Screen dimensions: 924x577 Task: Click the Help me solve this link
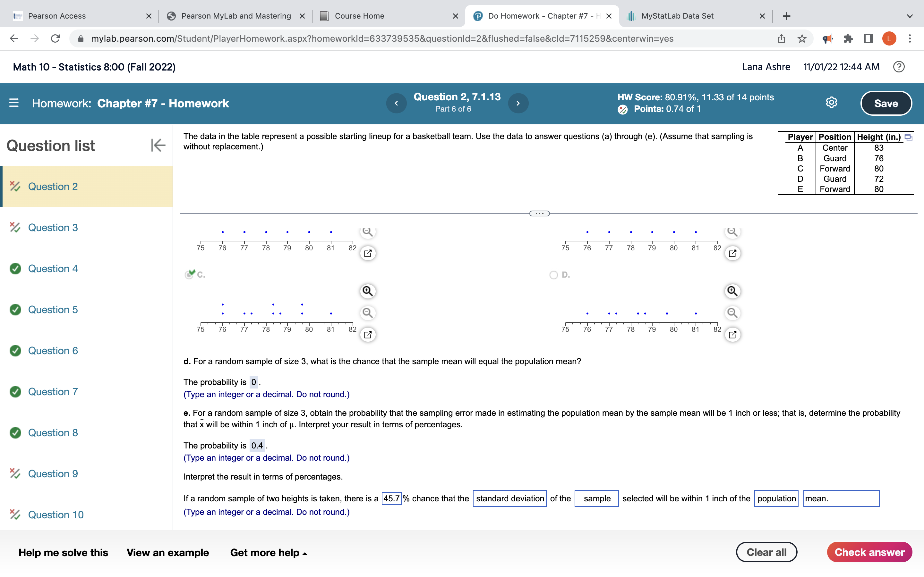tap(64, 552)
